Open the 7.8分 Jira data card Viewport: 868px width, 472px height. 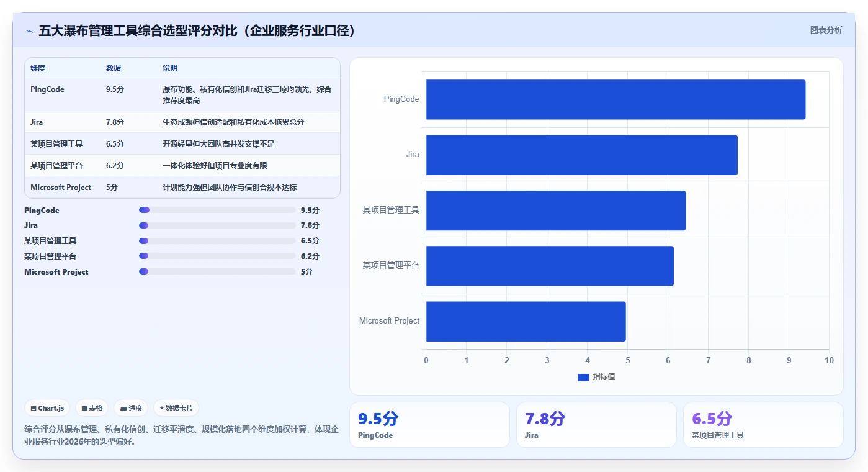tap(596, 425)
